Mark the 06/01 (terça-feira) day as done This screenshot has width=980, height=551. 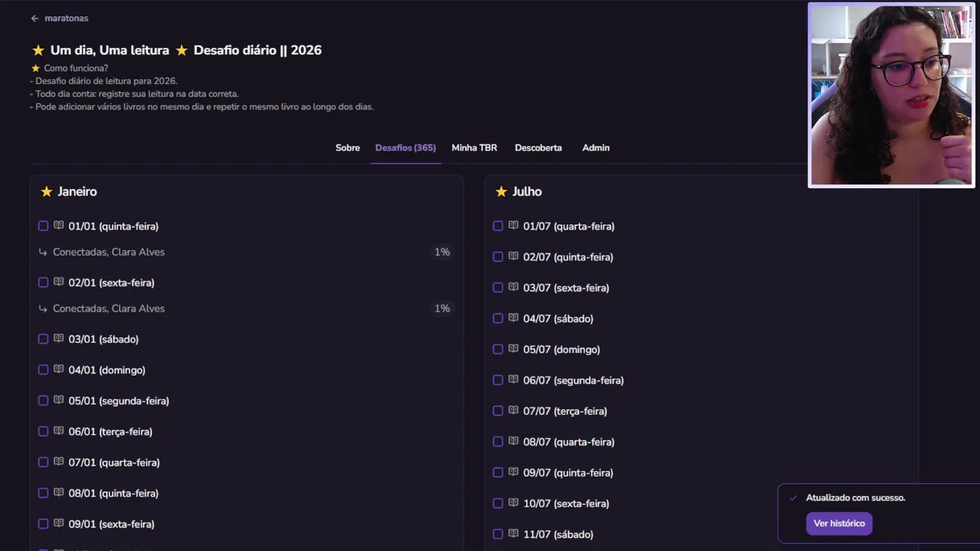43,432
